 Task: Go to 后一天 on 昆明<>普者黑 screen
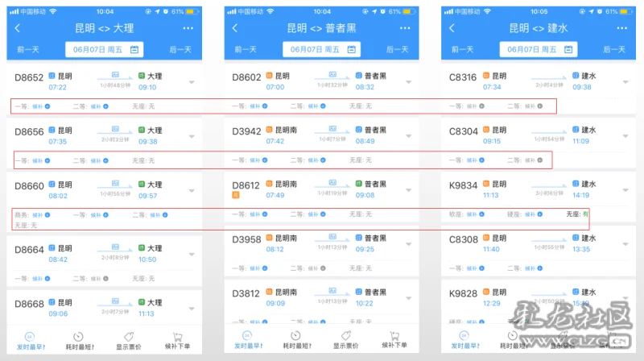point(397,50)
